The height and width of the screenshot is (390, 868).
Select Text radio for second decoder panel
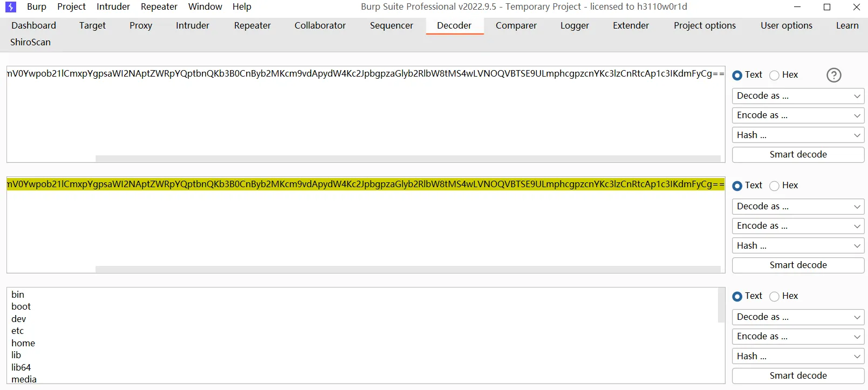pyautogui.click(x=737, y=186)
